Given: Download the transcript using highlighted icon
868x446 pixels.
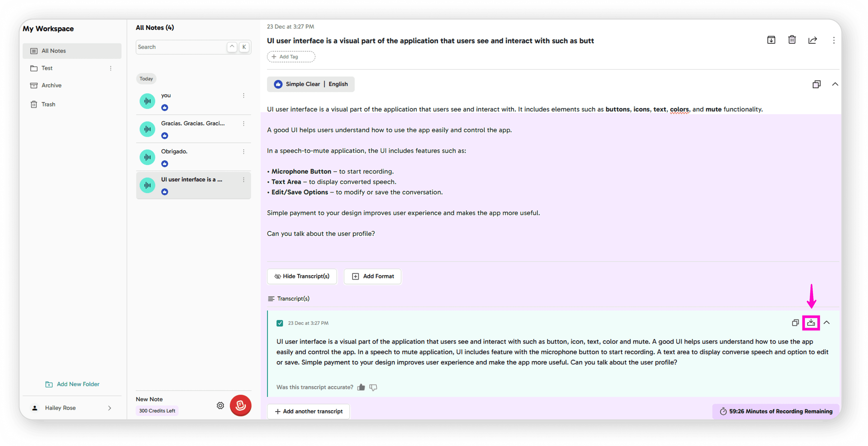Looking at the screenshot, I should 811,323.
